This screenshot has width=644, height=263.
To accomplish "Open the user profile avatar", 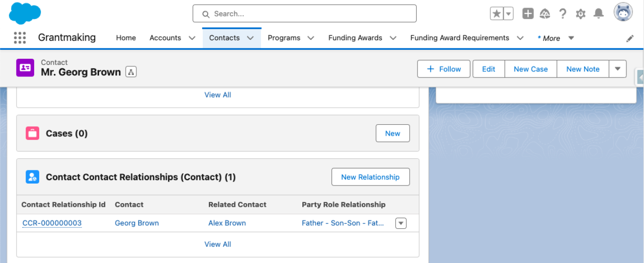I will [x=623, y=12].
